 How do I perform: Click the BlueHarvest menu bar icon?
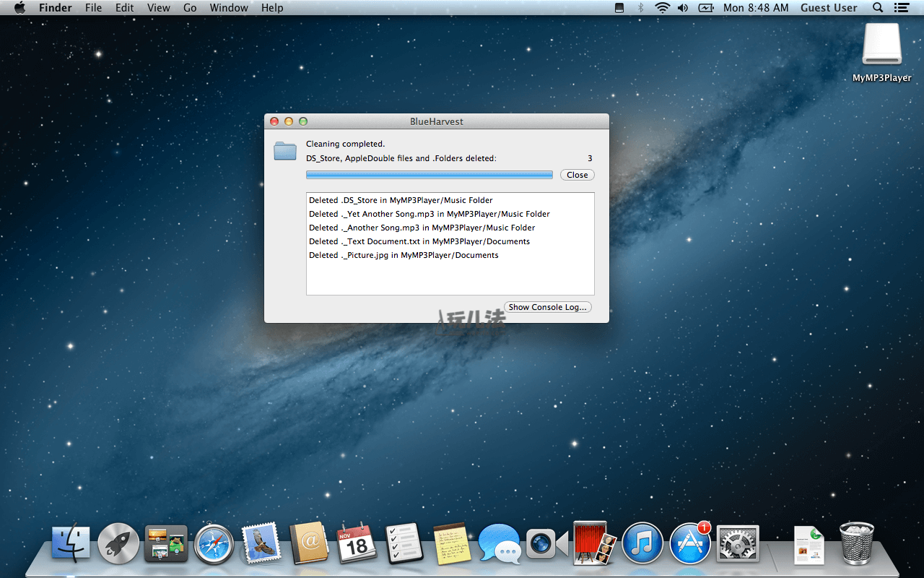tap(619, 8)
